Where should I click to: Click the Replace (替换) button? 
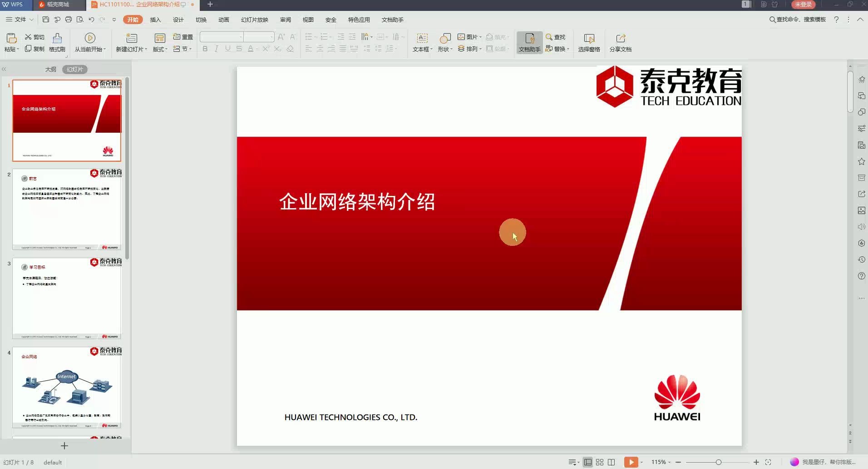pos(557,49)
